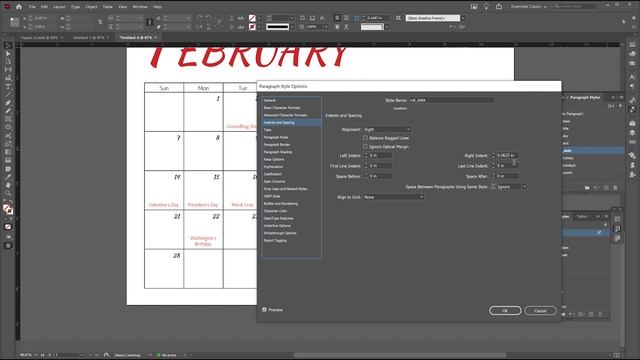Image resolution: width=640 pixels, height=360 pixels.
Task: Click the Valentine's Day text in calendar
Action: click(164, 204)
